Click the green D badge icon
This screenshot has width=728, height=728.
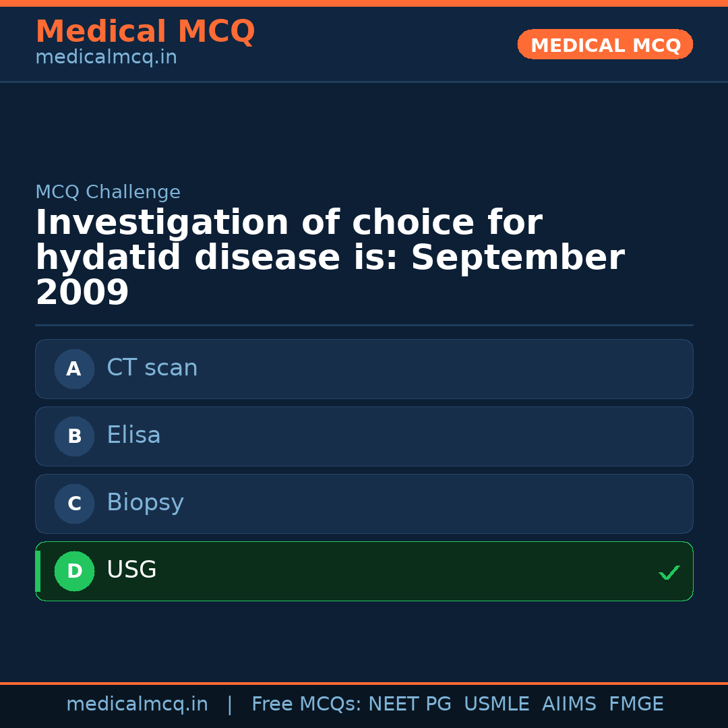pyautogui.click(x=74, y=571)
